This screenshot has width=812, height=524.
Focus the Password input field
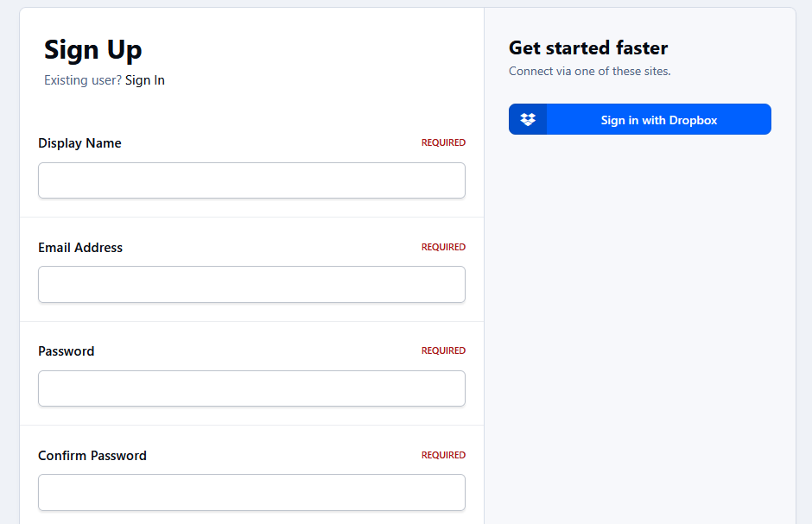(x=251, y=388)
